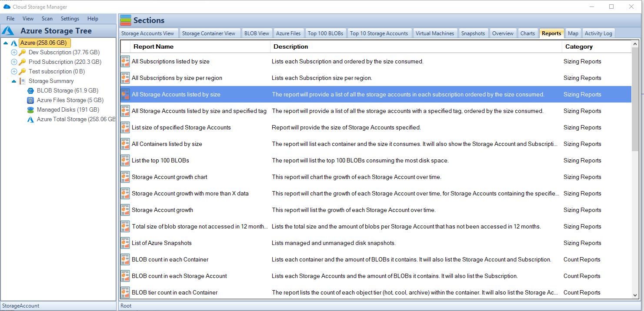Show the Virtual Machines tab
644x311 pixels.
[x=435, y=33]
